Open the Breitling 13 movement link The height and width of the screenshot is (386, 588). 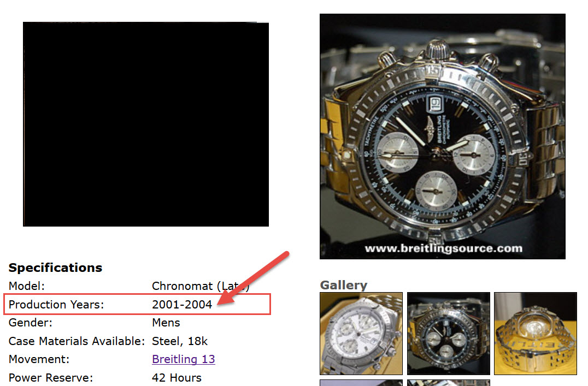point(184,359)
